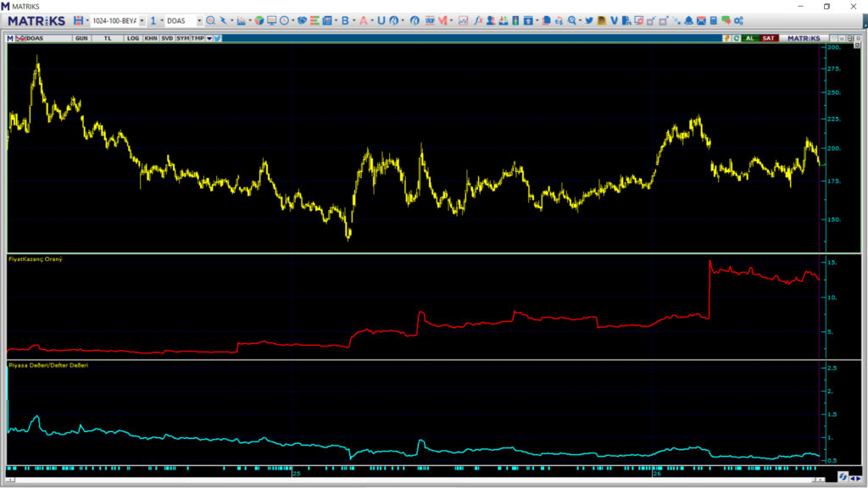Click the horizontal scrollbar under the chart
Viewport: 868px width, 488px height.
pos(415,480)
